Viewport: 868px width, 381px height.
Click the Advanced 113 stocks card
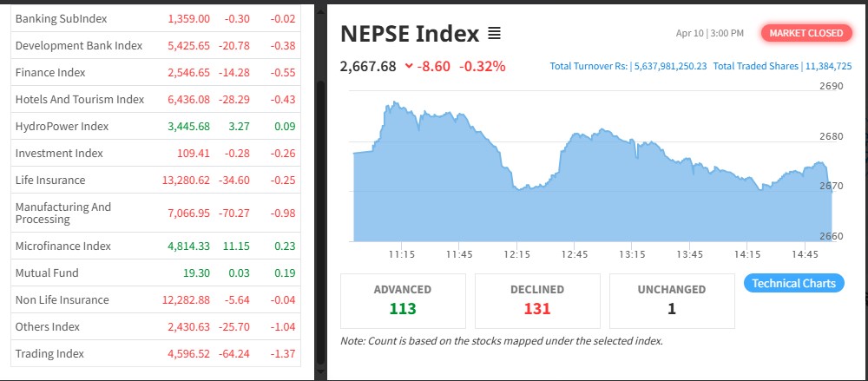(403, 300)
